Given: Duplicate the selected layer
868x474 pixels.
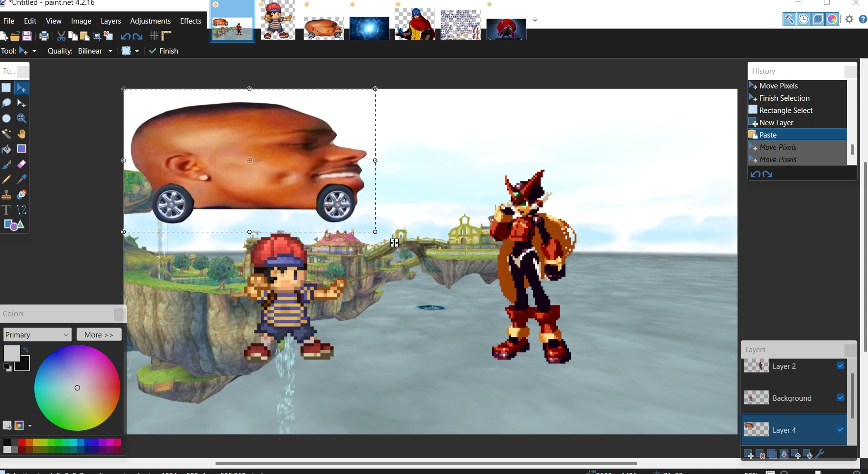Looking at the screenshot, I should coord(773,454).
